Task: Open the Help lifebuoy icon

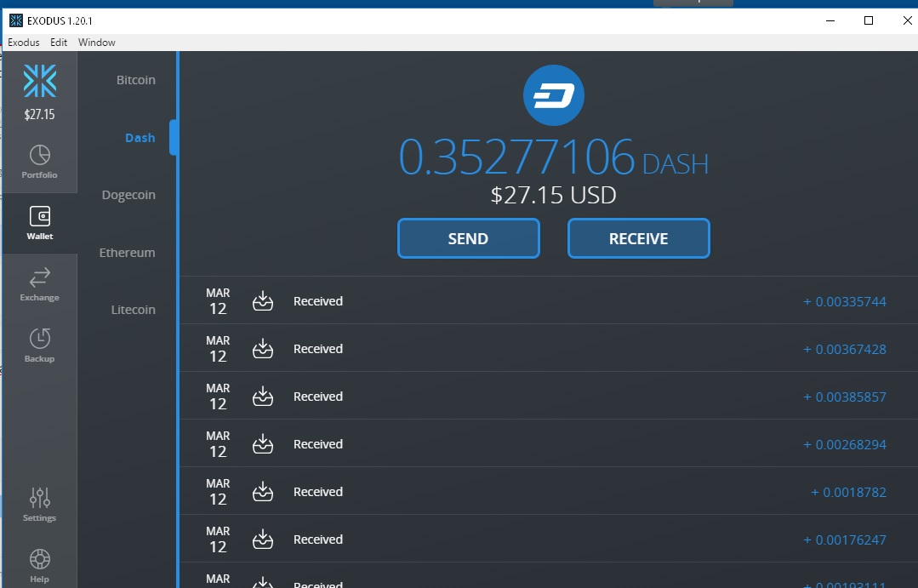Action: click(x=40, y=559)
